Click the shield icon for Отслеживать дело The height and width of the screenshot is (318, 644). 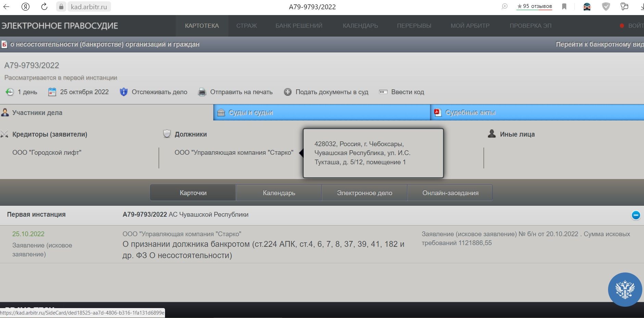[124, 92]
